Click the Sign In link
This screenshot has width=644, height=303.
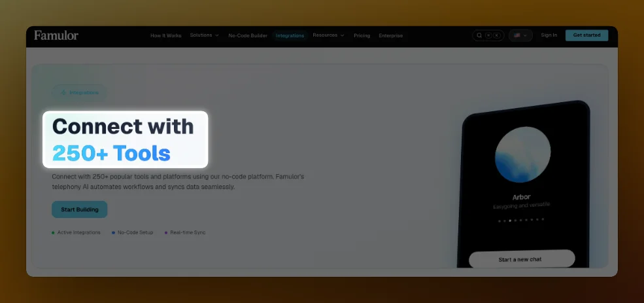549,35
